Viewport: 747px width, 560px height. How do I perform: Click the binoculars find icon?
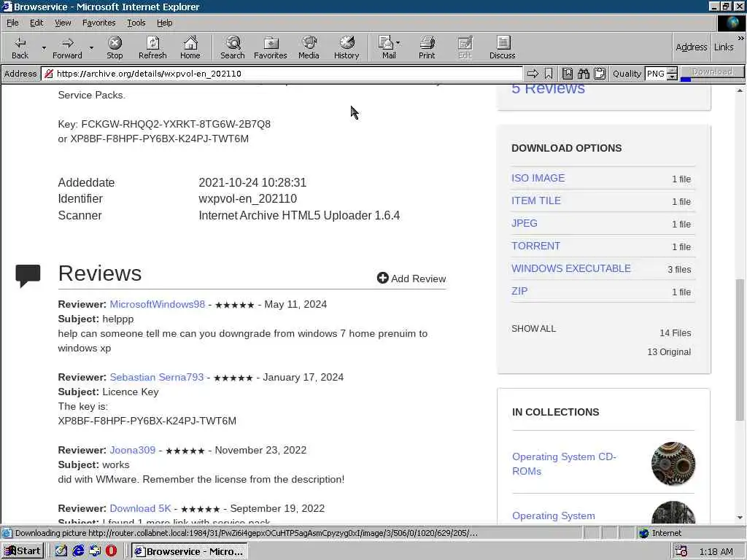584,74
